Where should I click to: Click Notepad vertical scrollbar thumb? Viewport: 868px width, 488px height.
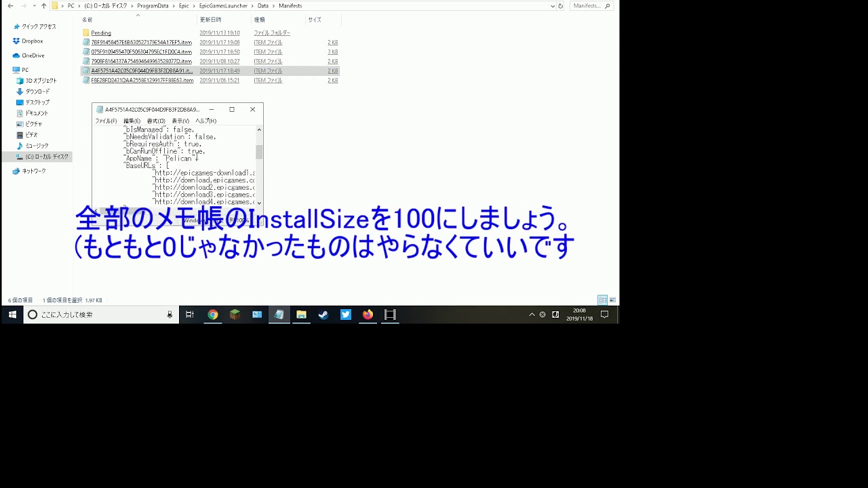[259, 152]
